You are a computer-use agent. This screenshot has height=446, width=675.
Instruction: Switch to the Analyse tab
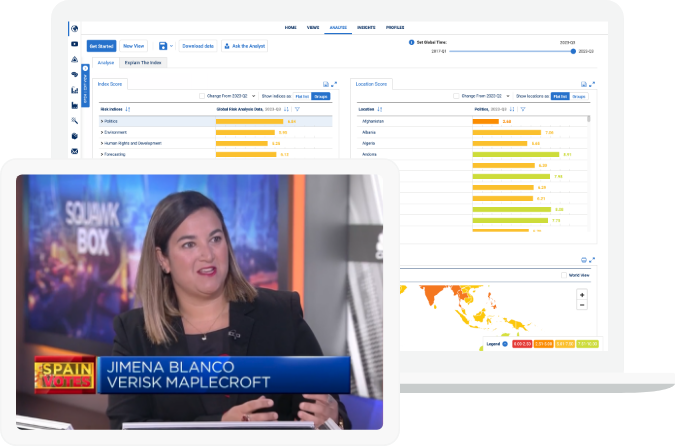click(106, 63)
